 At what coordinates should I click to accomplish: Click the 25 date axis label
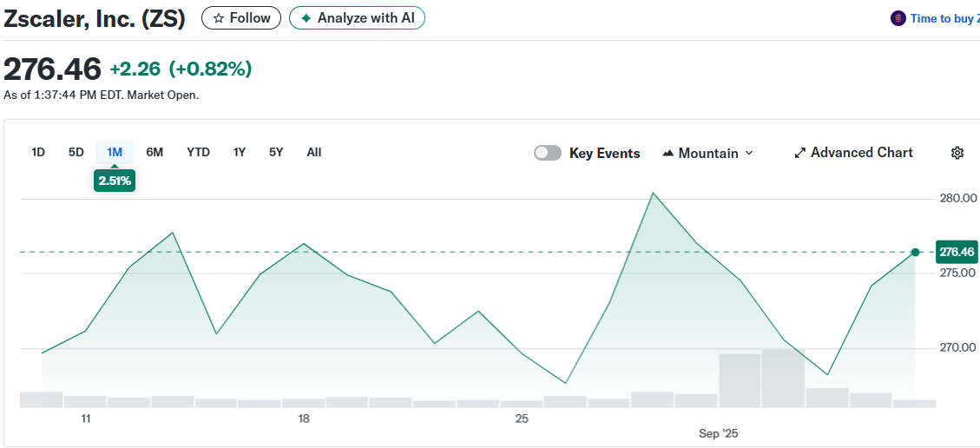pos(522,418)
